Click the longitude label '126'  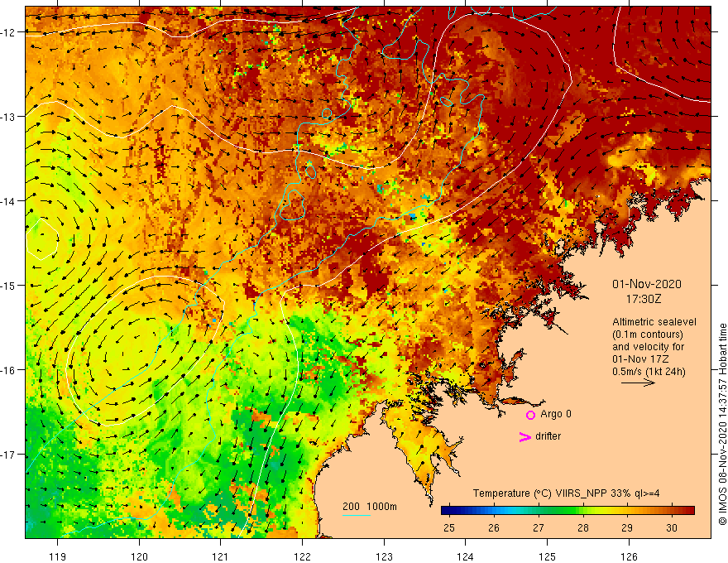click(629, 556)
